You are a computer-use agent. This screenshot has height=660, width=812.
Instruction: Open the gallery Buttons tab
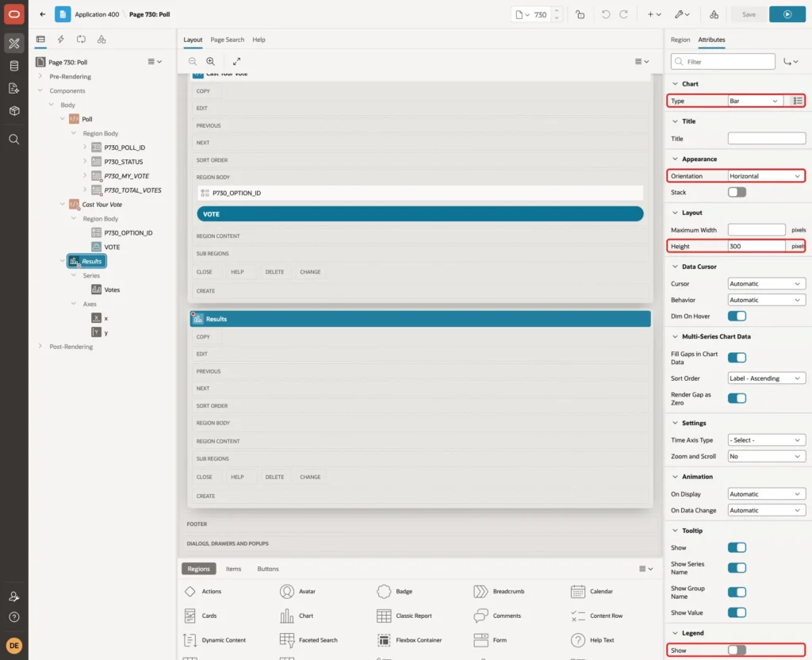268,569
